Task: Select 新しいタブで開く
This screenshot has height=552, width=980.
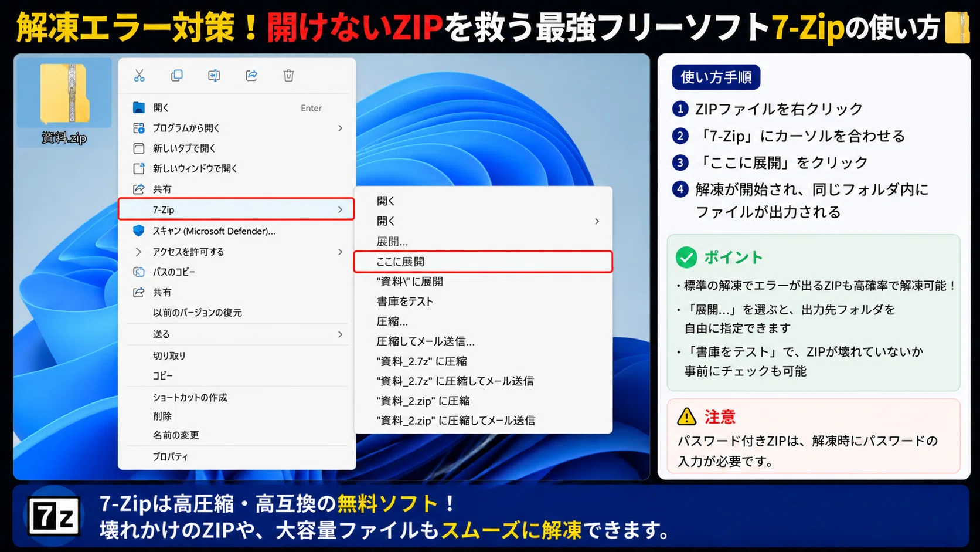Action: (x=236, y=148)
